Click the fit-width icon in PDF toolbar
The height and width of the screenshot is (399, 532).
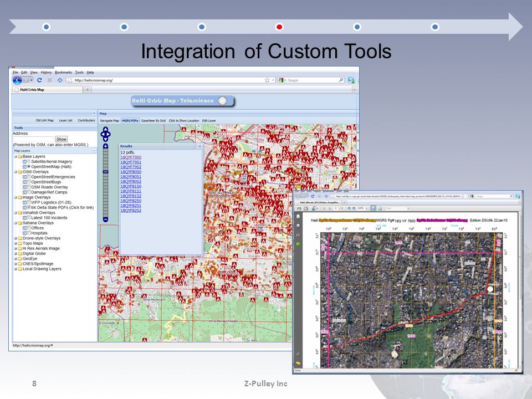[373, 208]
